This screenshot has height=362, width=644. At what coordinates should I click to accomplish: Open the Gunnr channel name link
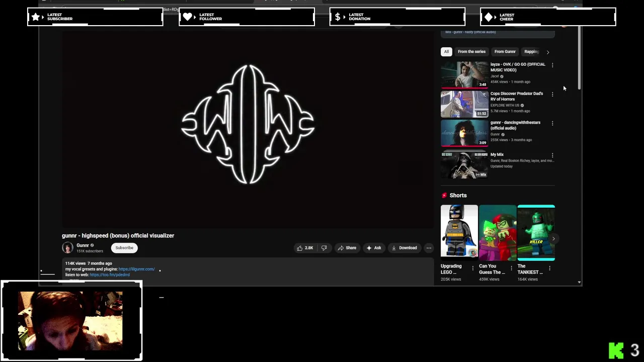click(83, 245)
